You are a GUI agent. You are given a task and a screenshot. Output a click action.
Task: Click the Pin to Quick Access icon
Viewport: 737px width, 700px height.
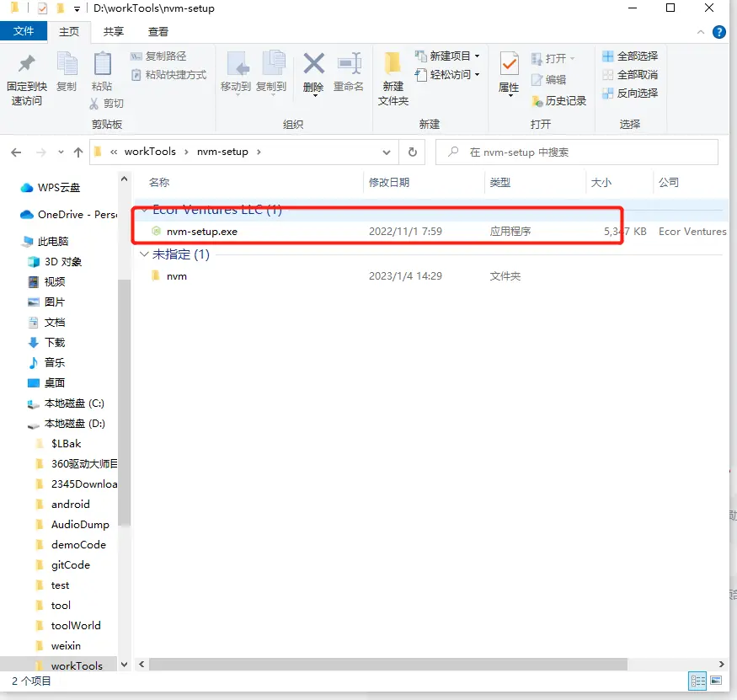[26, 65]
